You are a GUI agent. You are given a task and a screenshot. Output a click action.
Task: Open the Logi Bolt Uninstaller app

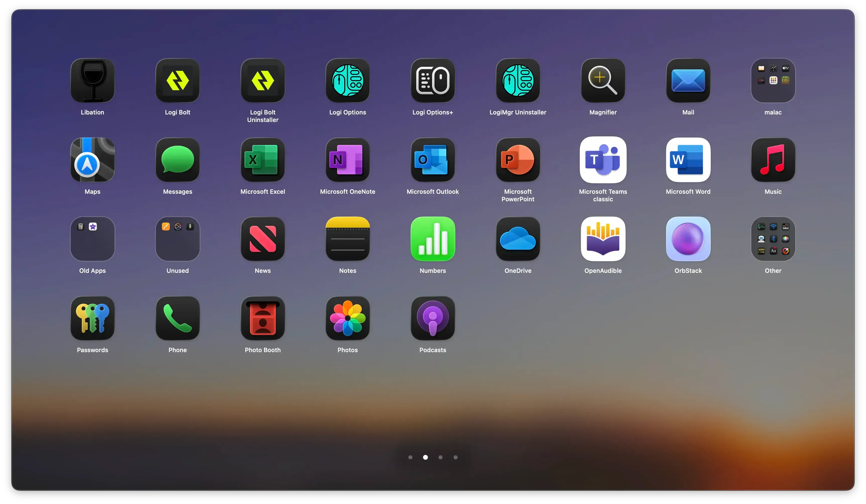[263, 80]
